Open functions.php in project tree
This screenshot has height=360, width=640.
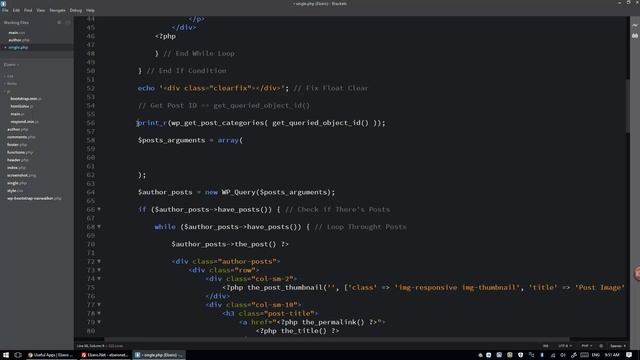(20, 152)
